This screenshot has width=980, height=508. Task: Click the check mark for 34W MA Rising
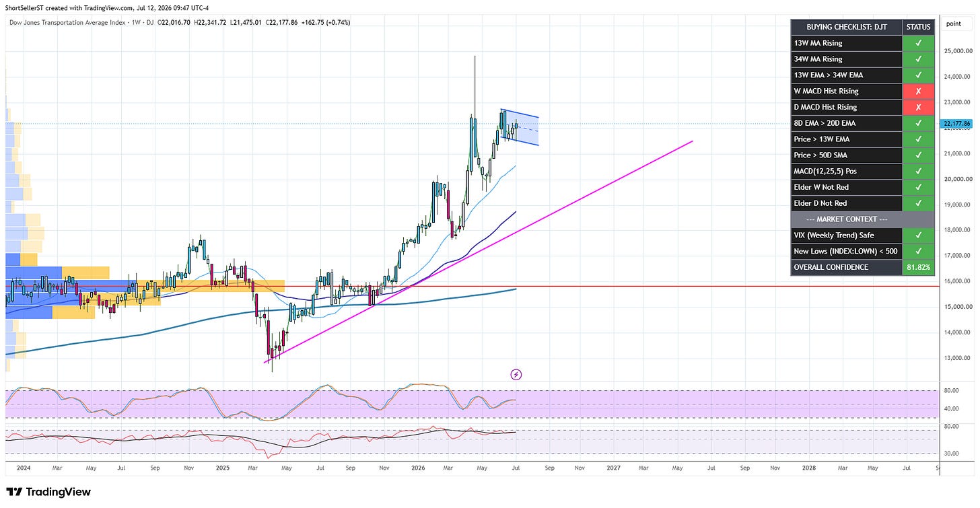tap(918, 59)
